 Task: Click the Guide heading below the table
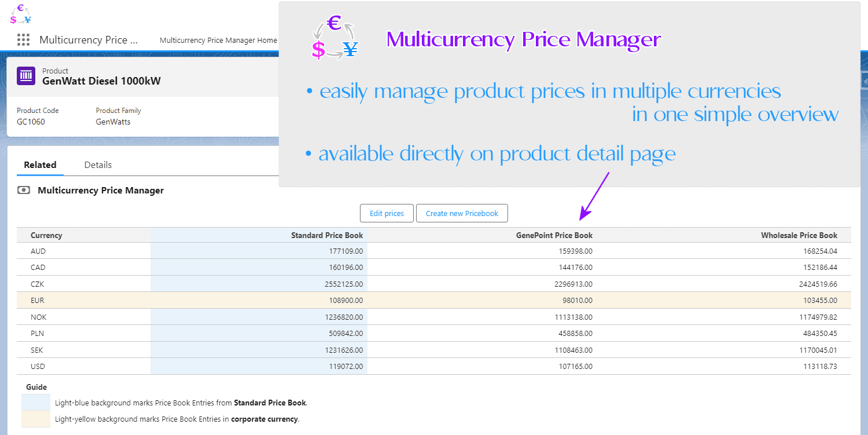(x=36, y=387)
